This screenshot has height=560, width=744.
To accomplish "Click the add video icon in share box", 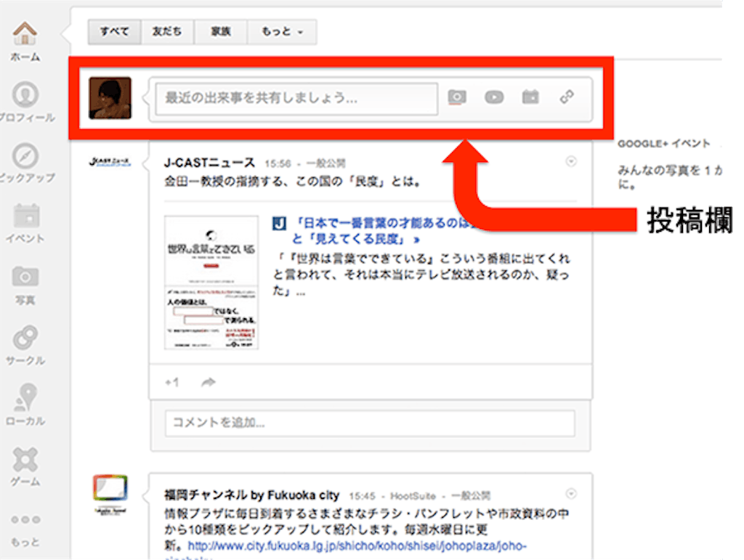I will (x=494, y=97).
